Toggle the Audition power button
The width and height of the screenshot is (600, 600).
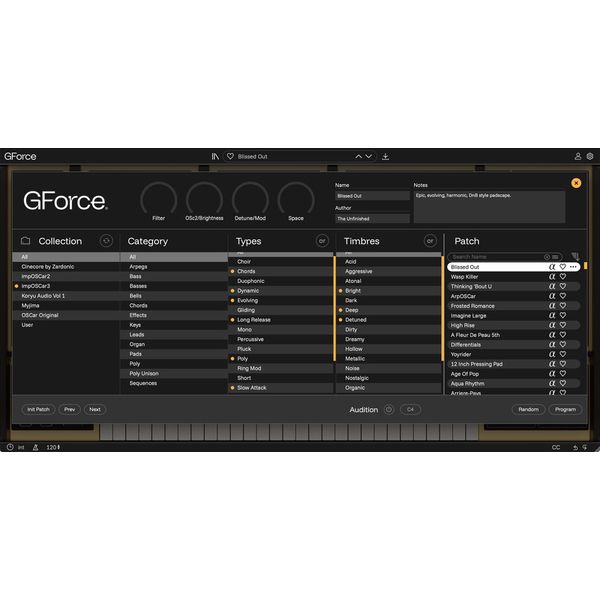388,409
